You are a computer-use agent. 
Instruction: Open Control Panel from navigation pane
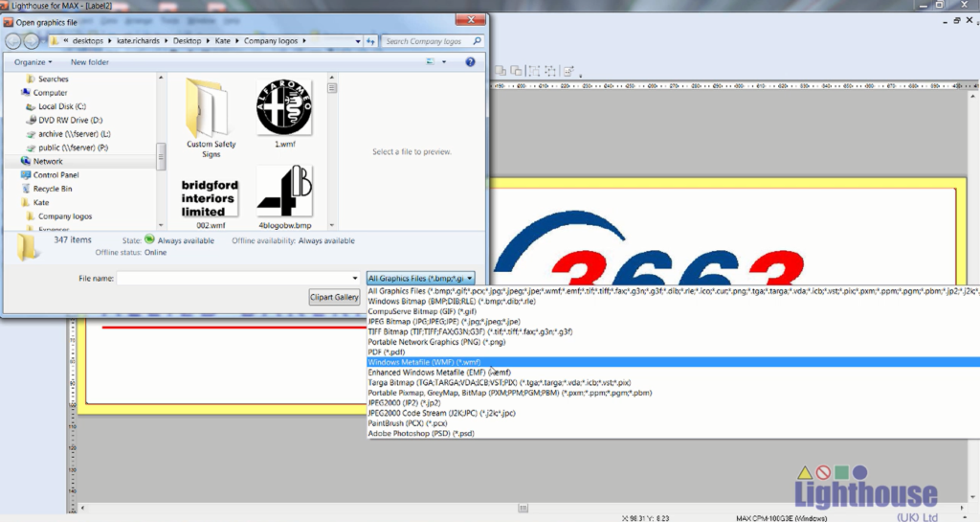pyautogui.click(x=56, y=175)
